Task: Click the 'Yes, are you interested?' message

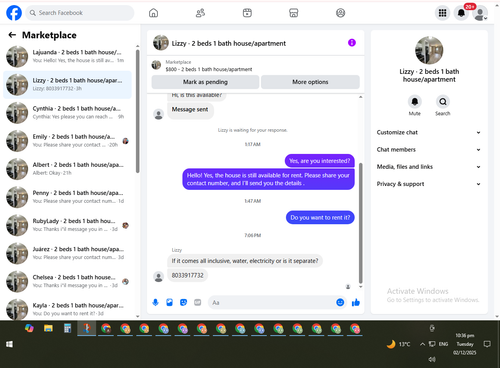Action: point(320,161)
